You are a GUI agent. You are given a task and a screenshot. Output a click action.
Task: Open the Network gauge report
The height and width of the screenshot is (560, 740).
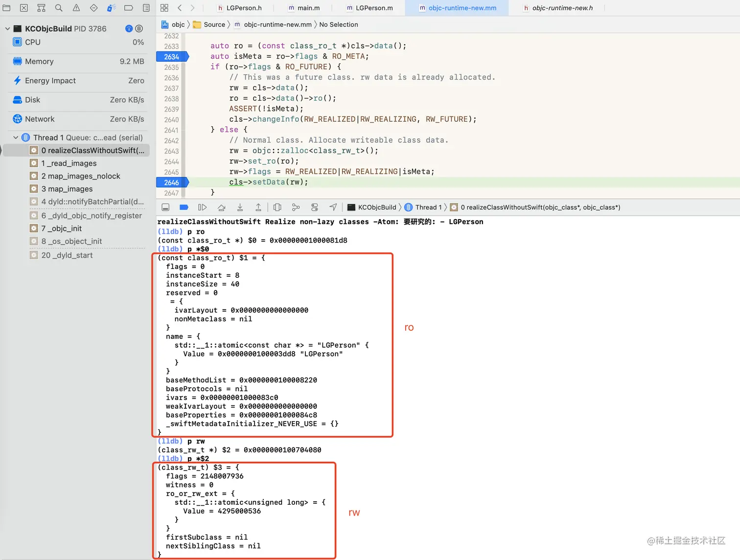78,119
